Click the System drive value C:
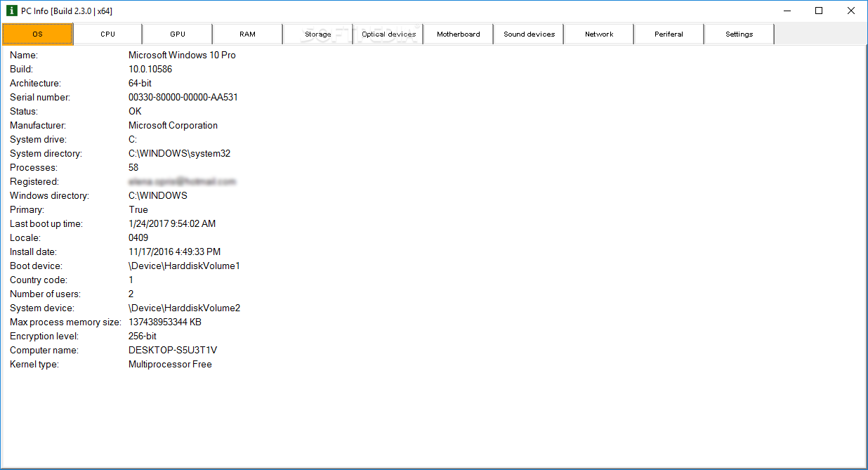This screenshot has width=868, height=470. click(133, 139)
